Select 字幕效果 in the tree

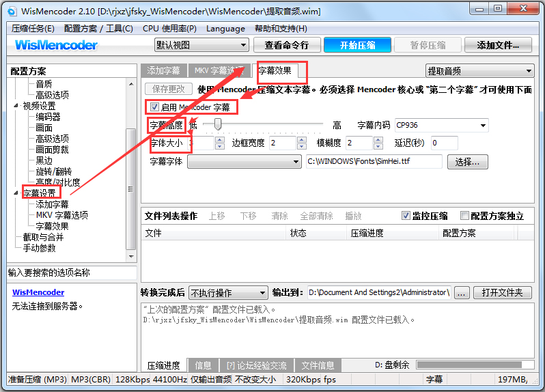(52, 226)
